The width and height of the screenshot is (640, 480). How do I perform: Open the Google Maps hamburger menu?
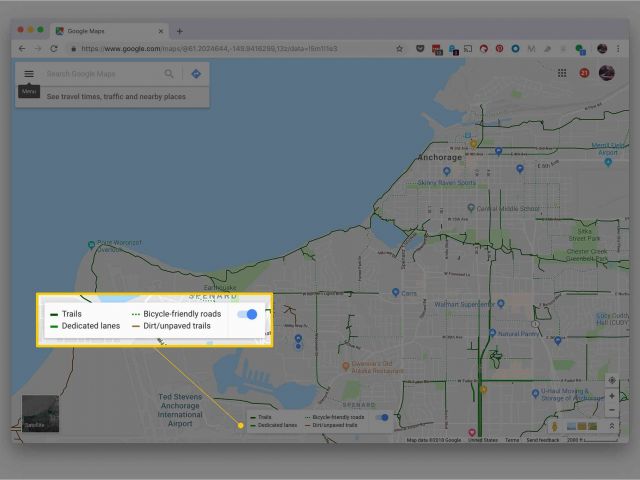(x=29, y=74)
